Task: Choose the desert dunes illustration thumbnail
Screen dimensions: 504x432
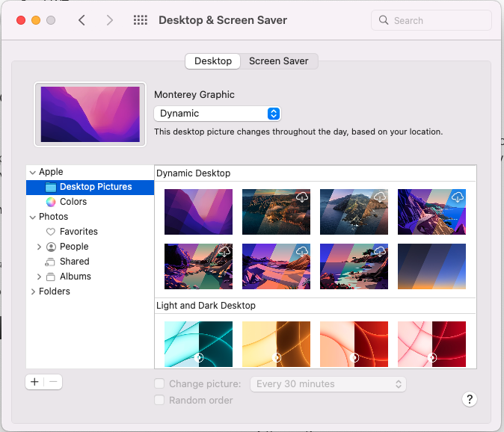Action: (276, 266)
